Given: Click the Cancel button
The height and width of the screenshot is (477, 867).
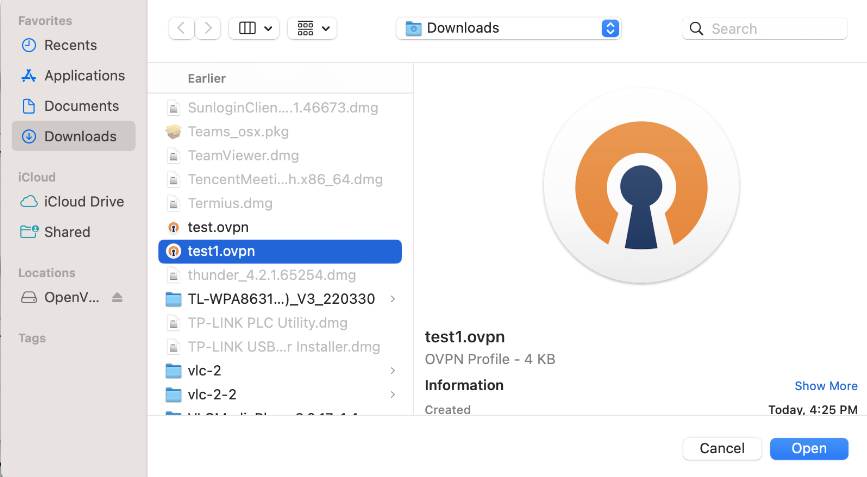Looking at the screenshot, I should coord(722,448).
